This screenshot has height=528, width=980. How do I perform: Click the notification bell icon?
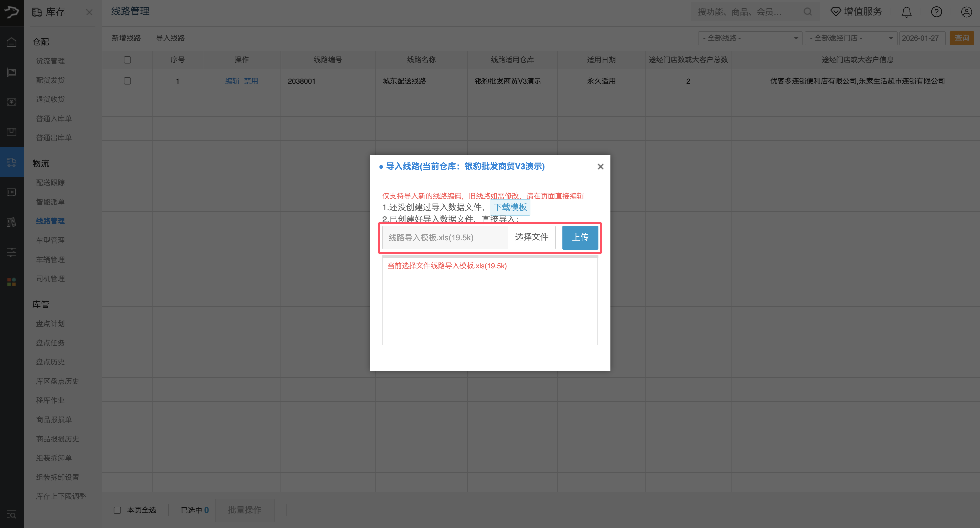(906, 12)
